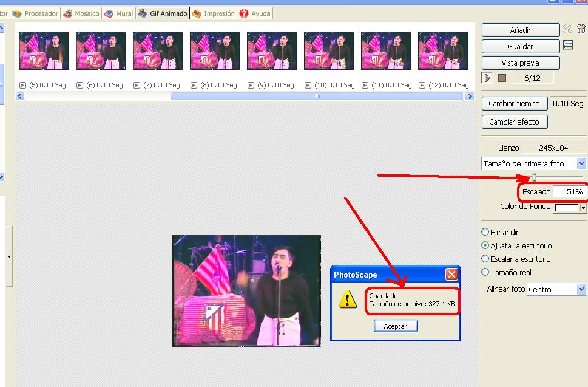The image size is (588, 387).
Task: Click the Mosaico tab icon
Action: pyautogui.click(x=67, y=14)
